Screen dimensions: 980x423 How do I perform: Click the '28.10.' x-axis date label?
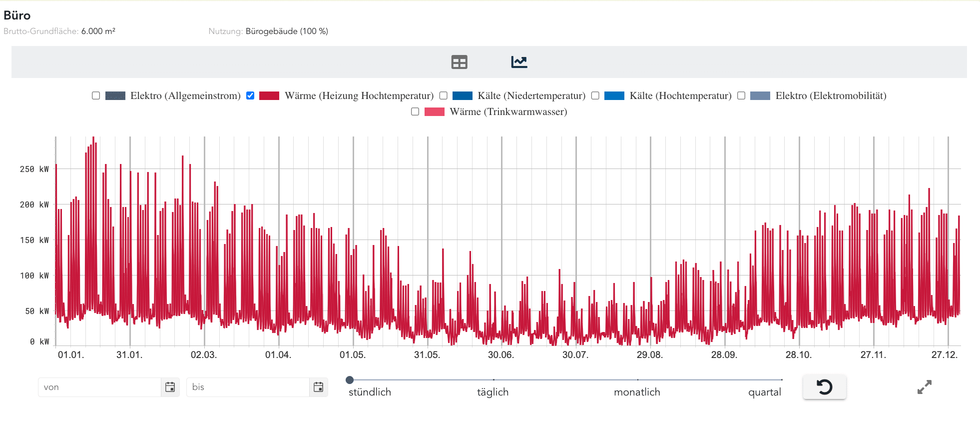(799, 355)
